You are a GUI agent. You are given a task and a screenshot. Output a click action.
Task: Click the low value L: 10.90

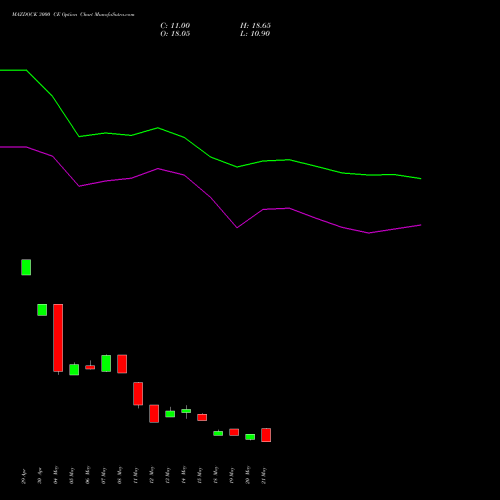(255, 34)
